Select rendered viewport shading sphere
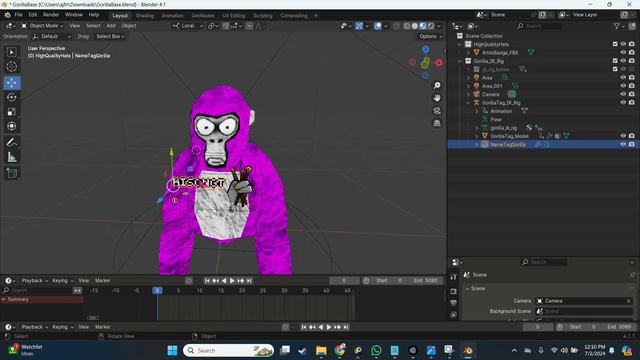Viewport: 640px width, 360px height. click(431, 26)
